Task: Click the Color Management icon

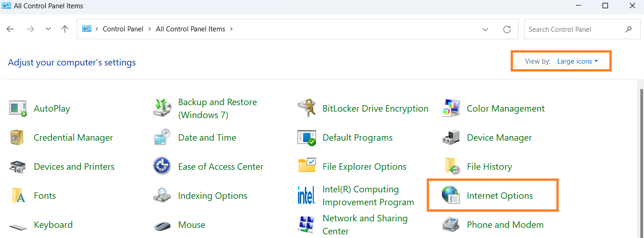Action: (x=451, y=108)
